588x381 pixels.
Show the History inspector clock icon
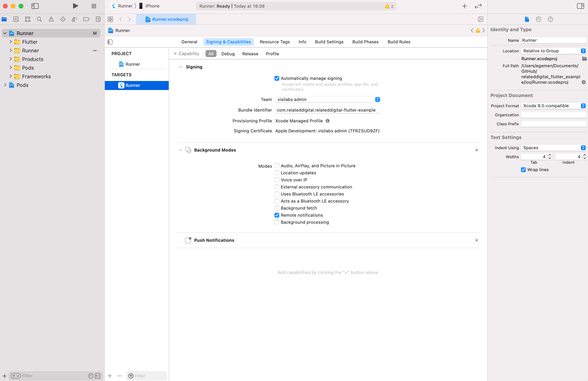[x=538, y=19]
